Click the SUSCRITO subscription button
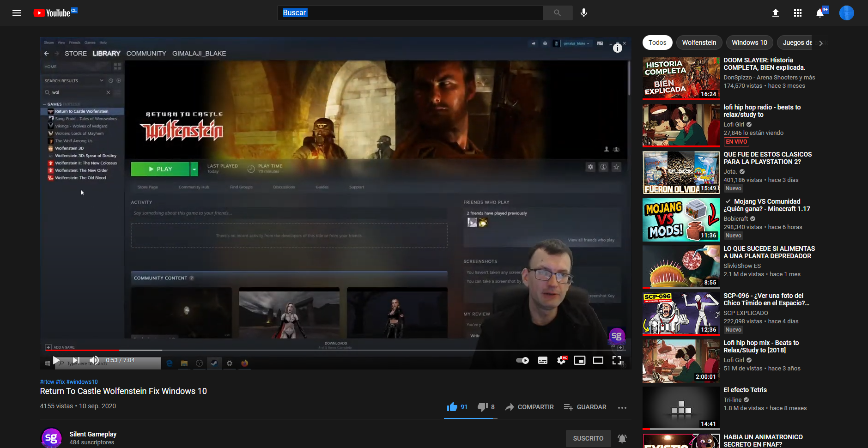 tap(588, 438)
